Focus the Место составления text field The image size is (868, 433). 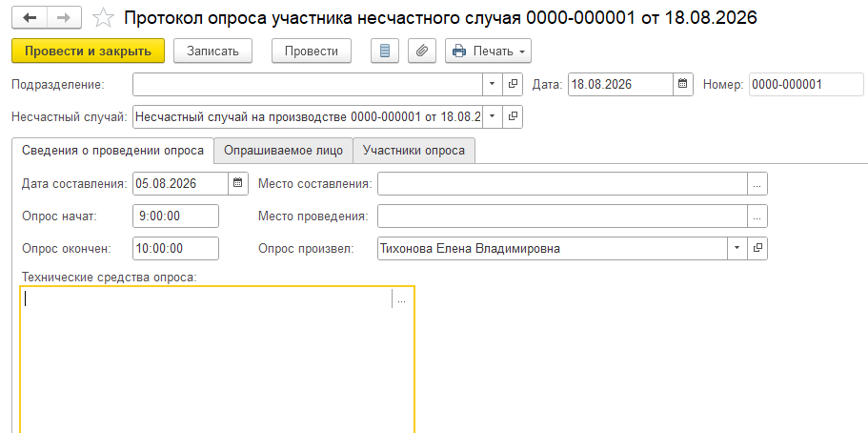562,184
